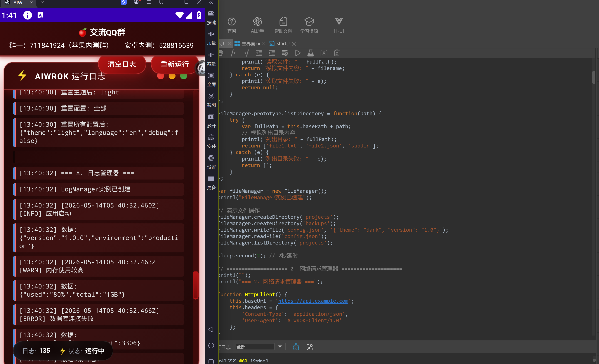Image resolution: width=599 pixels, height=364 pixels.
Task: Click log entry '[ERROR] 数据库连接失败'
Action: pos(98,315)
